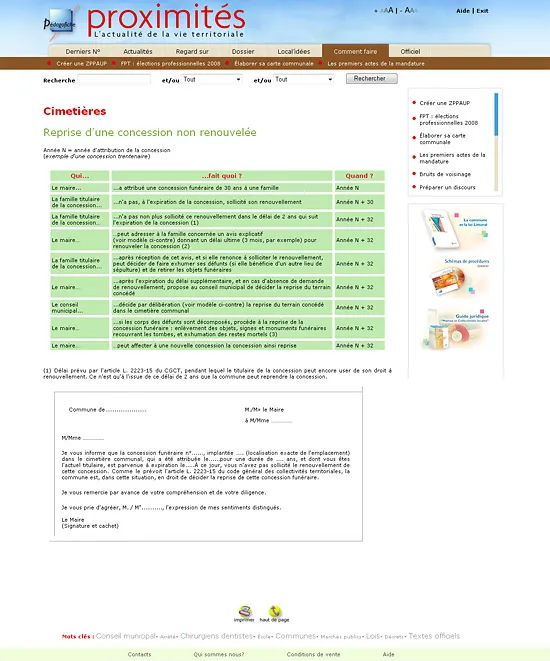Open the Derniers N° tab
This screenshot has height=661, width=550.
point(83,51)
